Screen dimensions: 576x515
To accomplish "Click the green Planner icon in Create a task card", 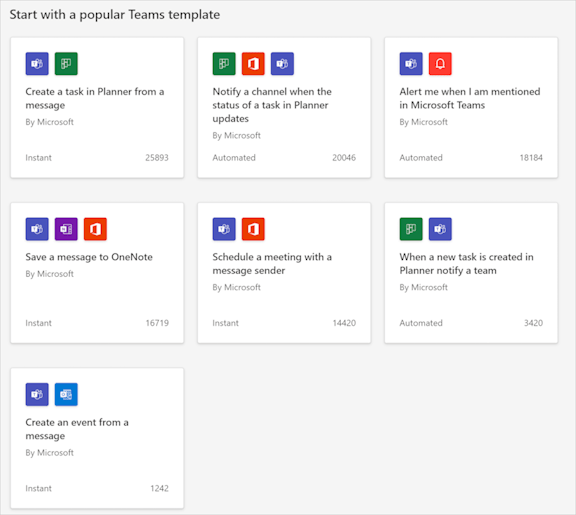I will coord(66,64).
